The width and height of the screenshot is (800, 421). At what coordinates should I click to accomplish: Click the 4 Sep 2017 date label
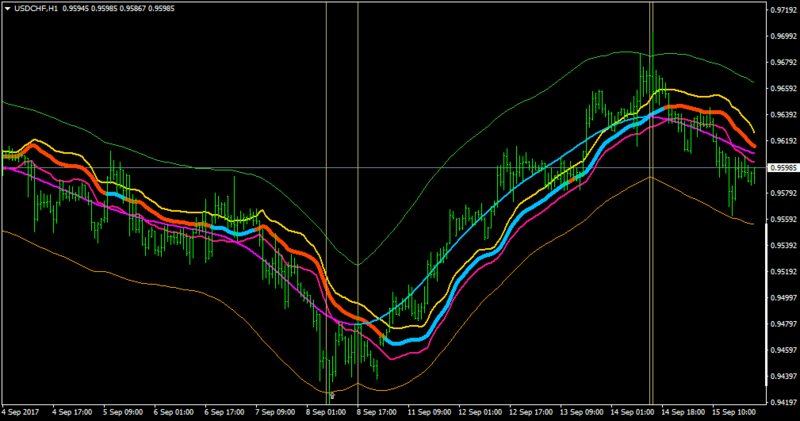[20, 412]
